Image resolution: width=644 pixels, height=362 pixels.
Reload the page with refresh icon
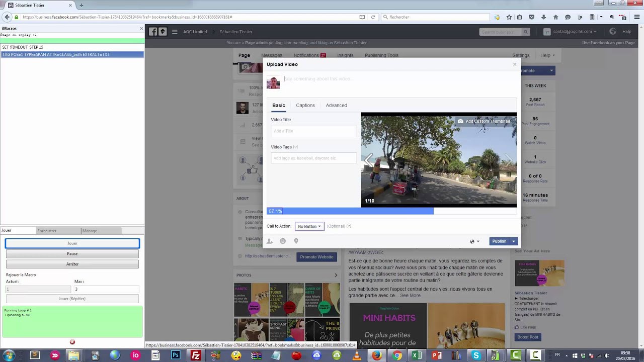point(373,17)
